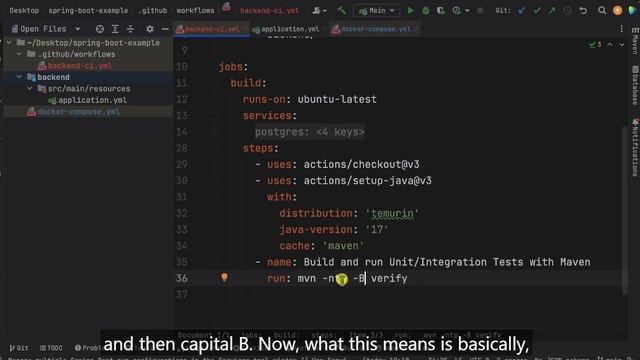Jump to the next highlighted problem arrow
The height and width of the screenshot is (360, 640).
click(x=622, y=44)
